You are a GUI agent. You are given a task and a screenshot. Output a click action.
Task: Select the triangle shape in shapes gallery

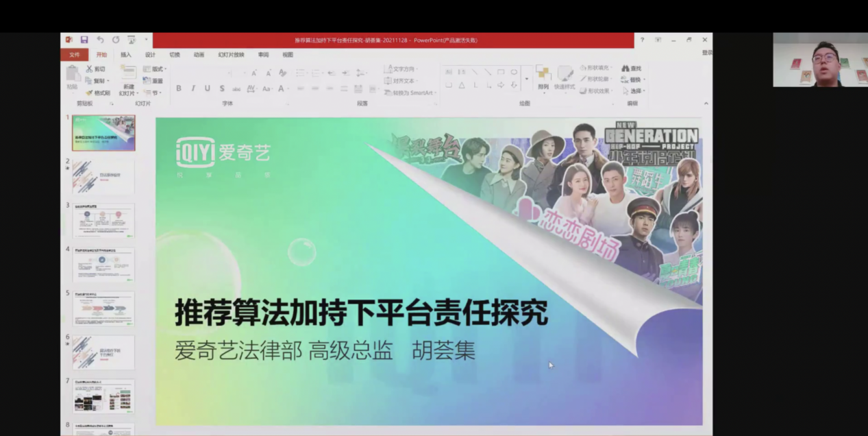(x=462, y=85)
